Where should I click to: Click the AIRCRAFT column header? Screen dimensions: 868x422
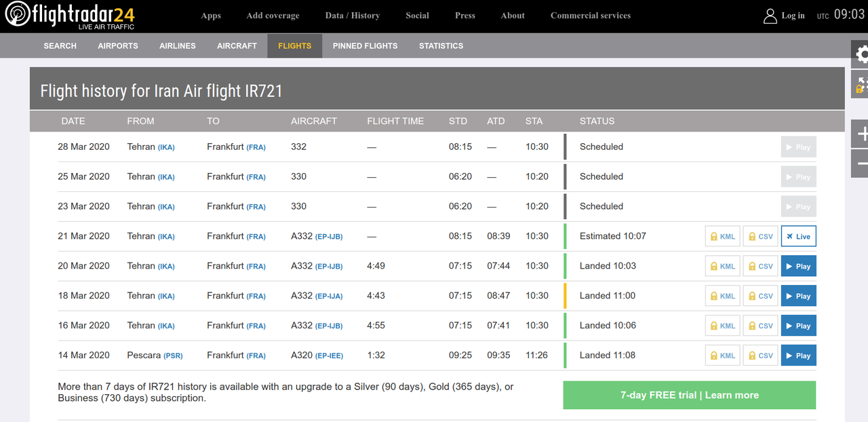[x=314, y=121]
